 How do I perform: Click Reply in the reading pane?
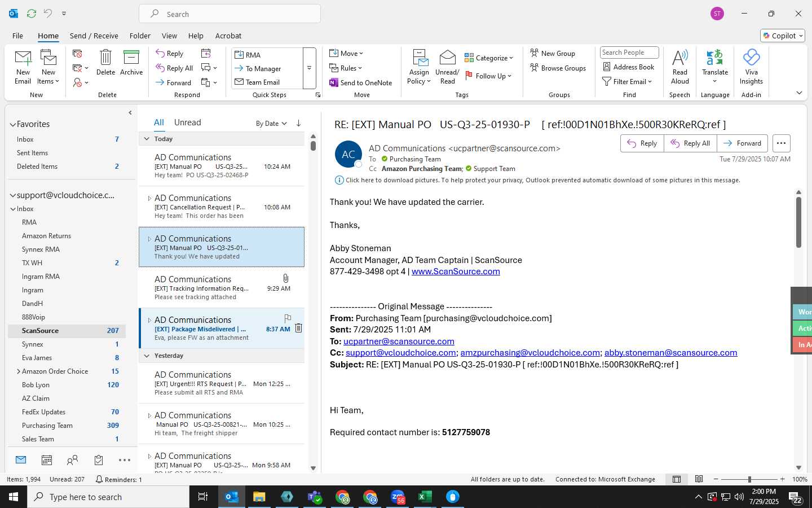(x=642, y=143)
